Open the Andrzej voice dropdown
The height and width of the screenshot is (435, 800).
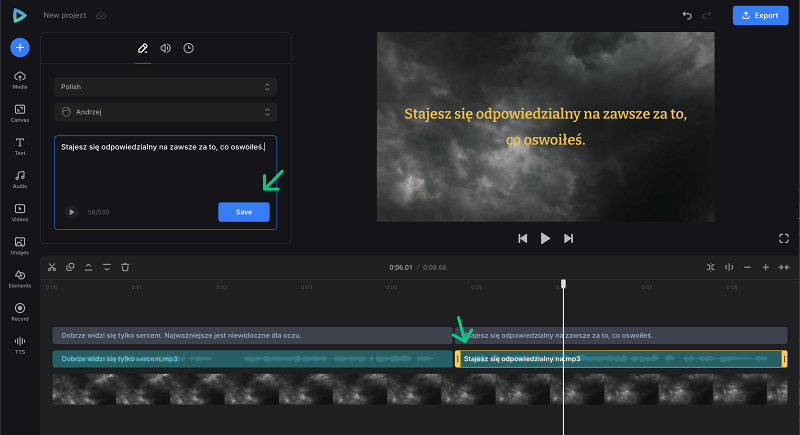[165, 112]
